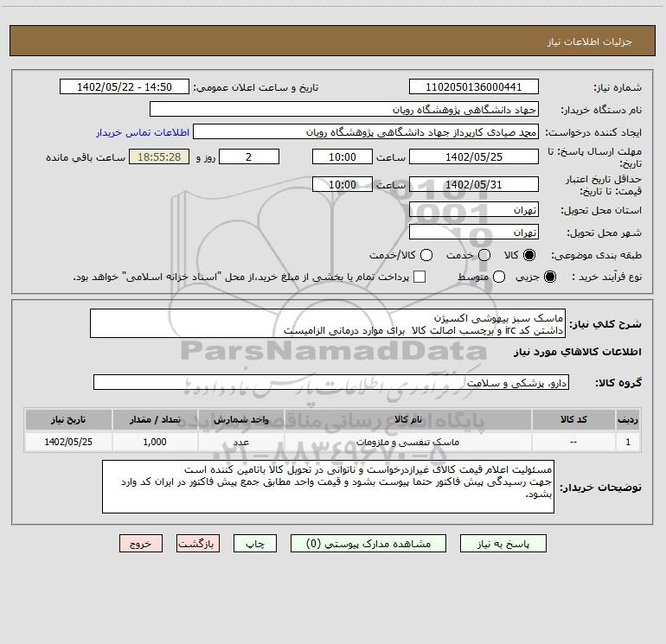Click the جزئیات اطلاعات نیاز header title
The image size is (666, 644).
pyautogui.click(x=590, y=41)
